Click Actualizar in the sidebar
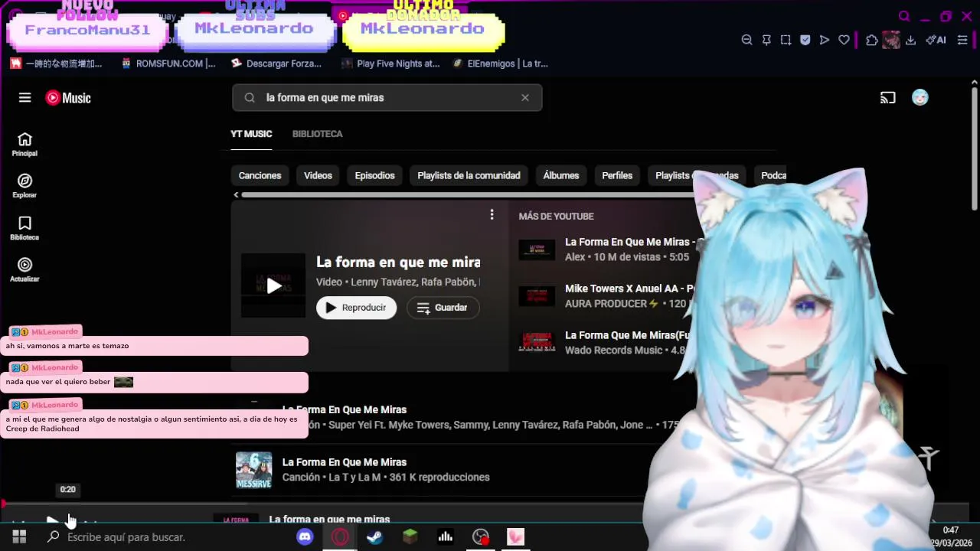The height and width of the screenshot is (551, 980). pyautogui.click(x=24, y=269)
